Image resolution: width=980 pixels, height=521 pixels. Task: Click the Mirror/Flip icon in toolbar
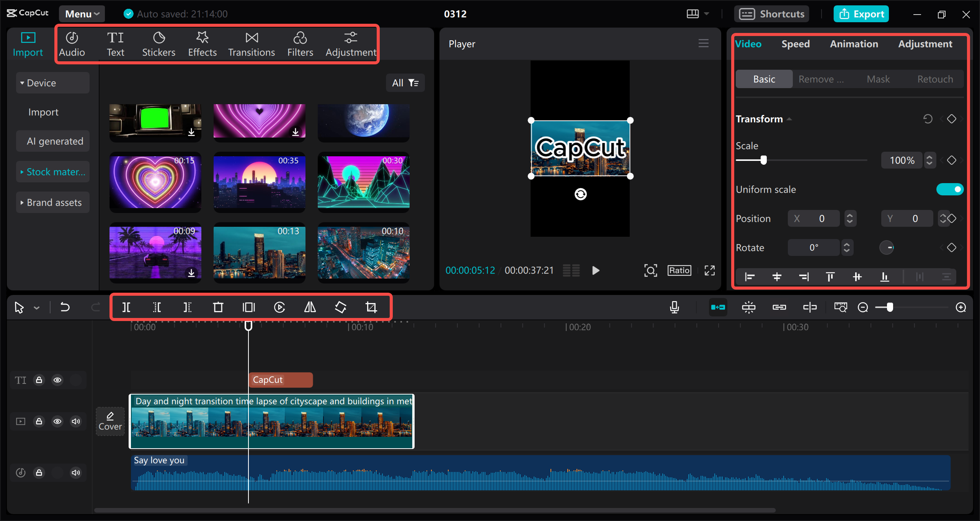[x=309, y=308]
